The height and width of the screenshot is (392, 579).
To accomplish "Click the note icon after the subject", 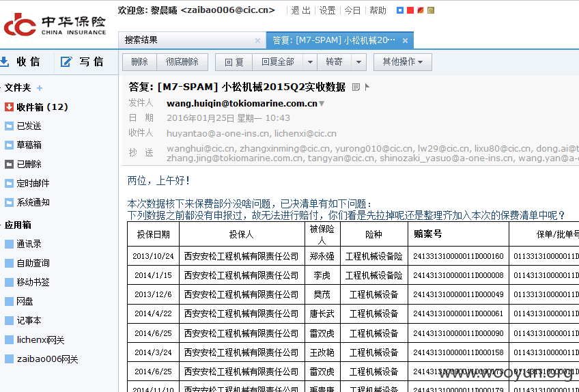I will tap(356, 87).
